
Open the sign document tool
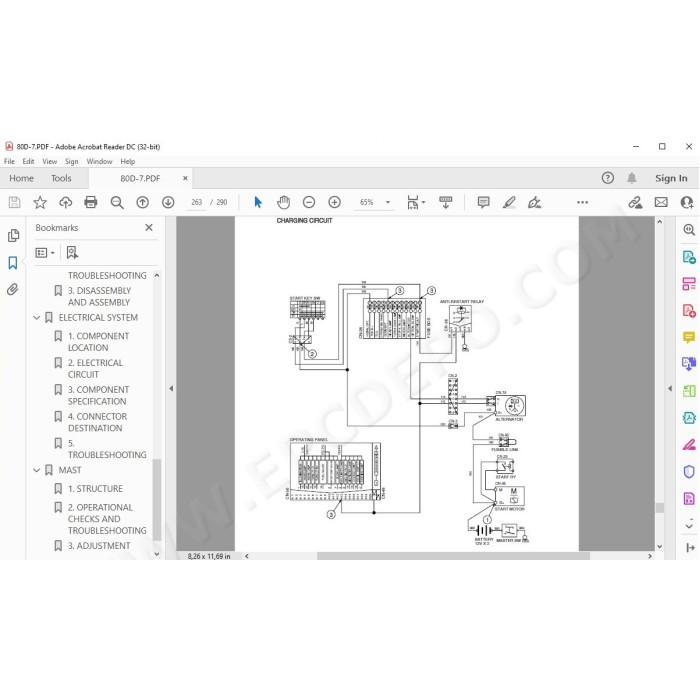pyautogui.click(x=534, y=202)
